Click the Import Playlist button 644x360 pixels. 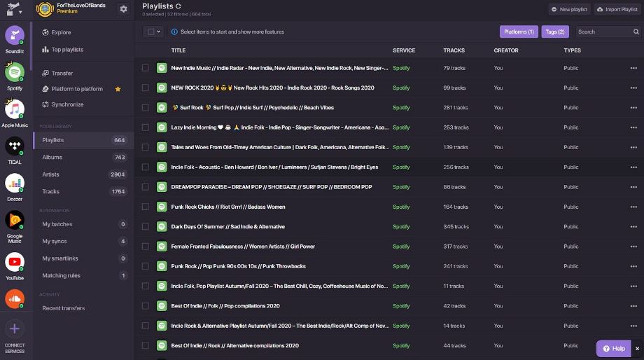click(x=617, y=9)
